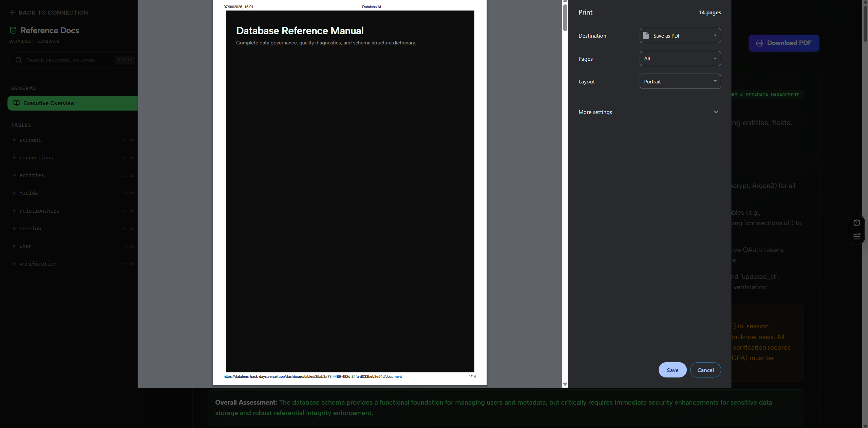Expand the user table entry

[73, 246]
